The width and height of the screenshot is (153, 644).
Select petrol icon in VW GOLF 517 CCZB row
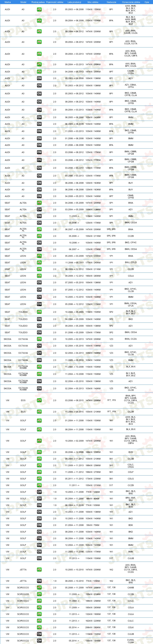coord(39,485)
